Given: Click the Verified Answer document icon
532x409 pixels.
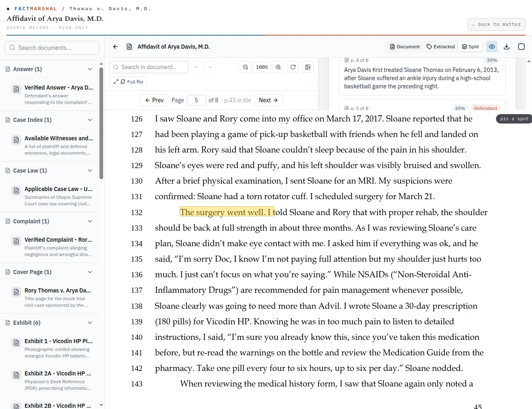Looking at the screenshot, I should (16, 89).
